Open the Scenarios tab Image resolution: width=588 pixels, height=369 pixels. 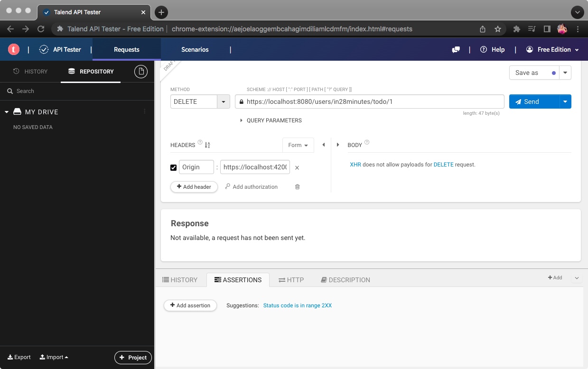click(x=195, y=49)
